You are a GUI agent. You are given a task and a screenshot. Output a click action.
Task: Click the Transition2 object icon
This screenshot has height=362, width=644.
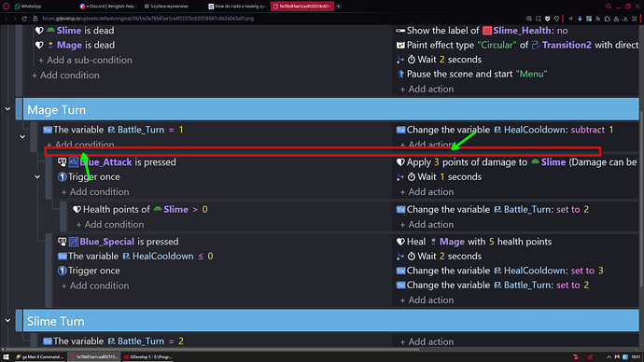point(536,45)
